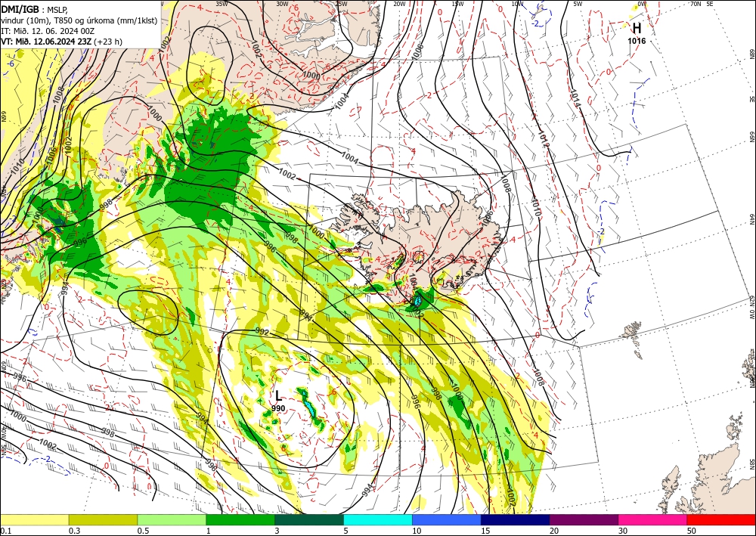Viewport: 756px width, 536px height.
Task: Click the '0.5' legend scale value
Action: 143,531
